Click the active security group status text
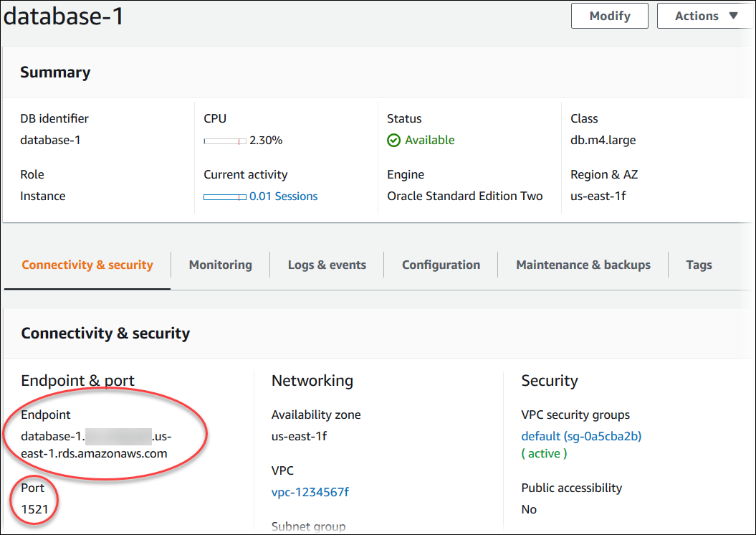 tap(544, 453)
